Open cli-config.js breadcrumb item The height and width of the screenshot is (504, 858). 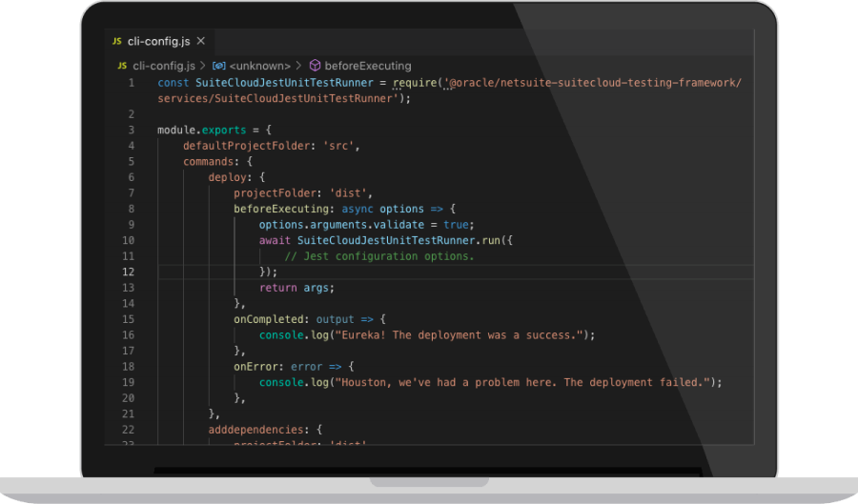point(164,66)
